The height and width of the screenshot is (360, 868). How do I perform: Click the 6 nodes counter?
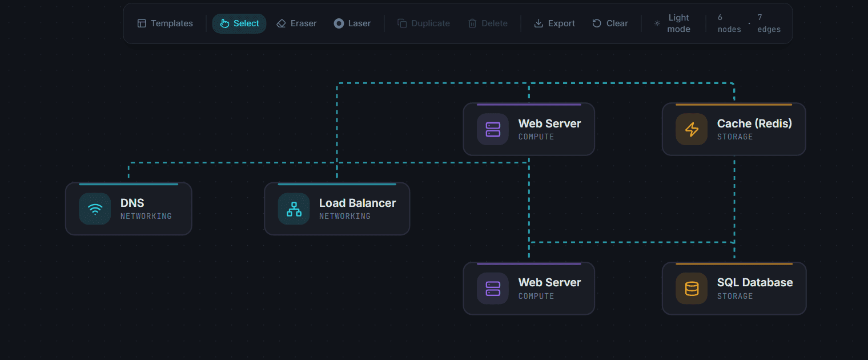729,23
